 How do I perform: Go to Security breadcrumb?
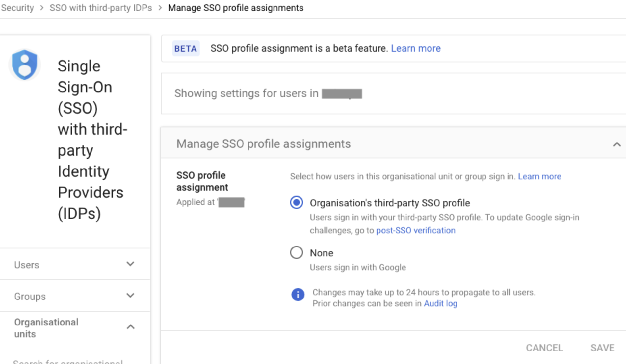point(17,8)
